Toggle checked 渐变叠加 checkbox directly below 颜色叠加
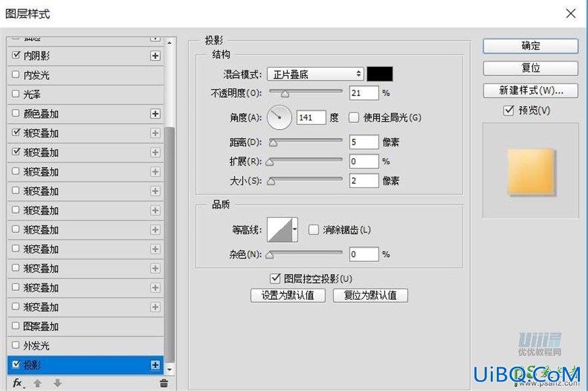Image resolution: width=588 pixels, height=391 pixels. click(x=16, y=133)
